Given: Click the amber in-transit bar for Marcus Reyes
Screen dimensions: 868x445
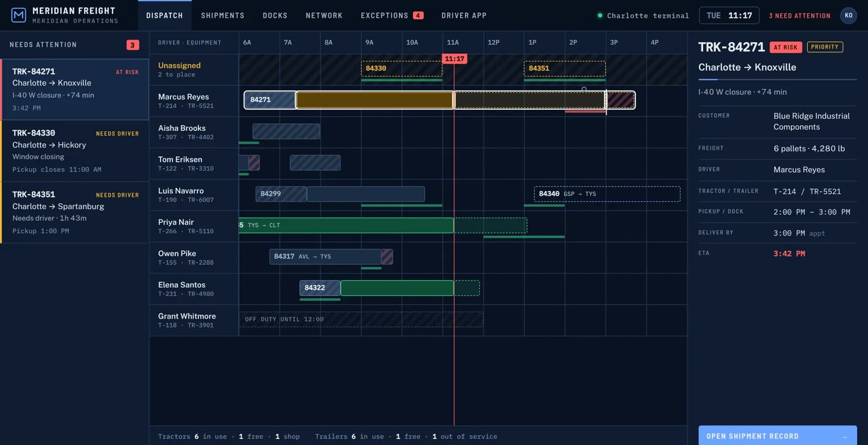Looking at the screenshot, I should tap(374, 100).
